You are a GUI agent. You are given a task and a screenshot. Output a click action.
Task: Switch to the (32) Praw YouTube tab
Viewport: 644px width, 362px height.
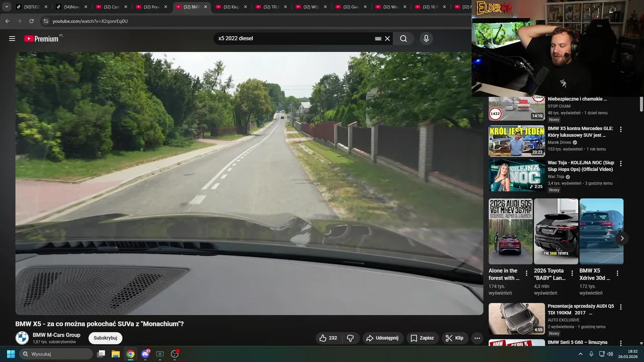click(151, 7)
